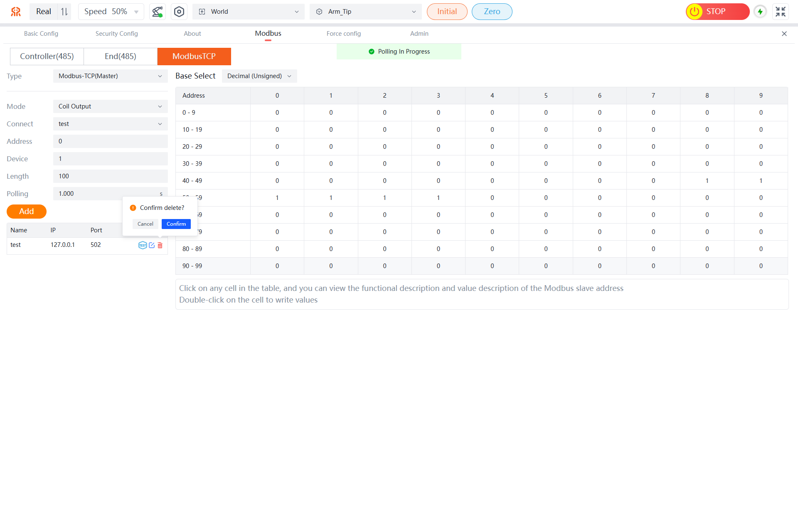
Task: Click the hexagon nut settings icon
Action: [179, 12]
